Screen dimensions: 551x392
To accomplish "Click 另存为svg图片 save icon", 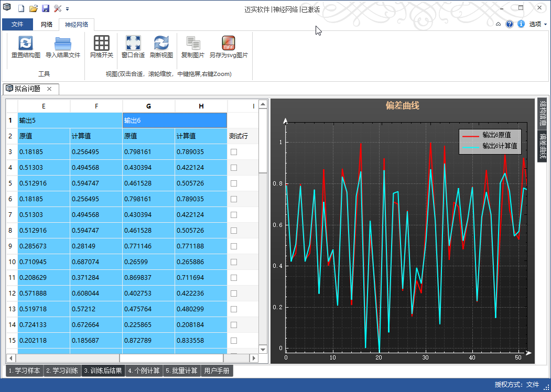I will (x=229, y=43).
